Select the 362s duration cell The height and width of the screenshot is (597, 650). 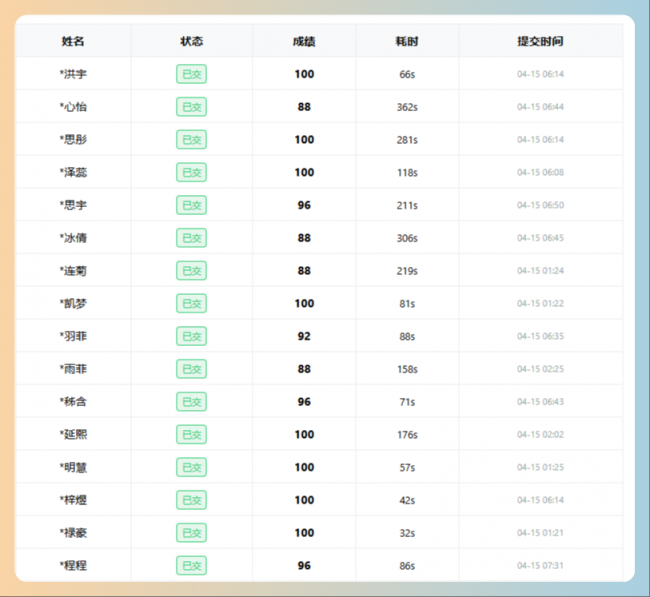(x=407, y=107)
